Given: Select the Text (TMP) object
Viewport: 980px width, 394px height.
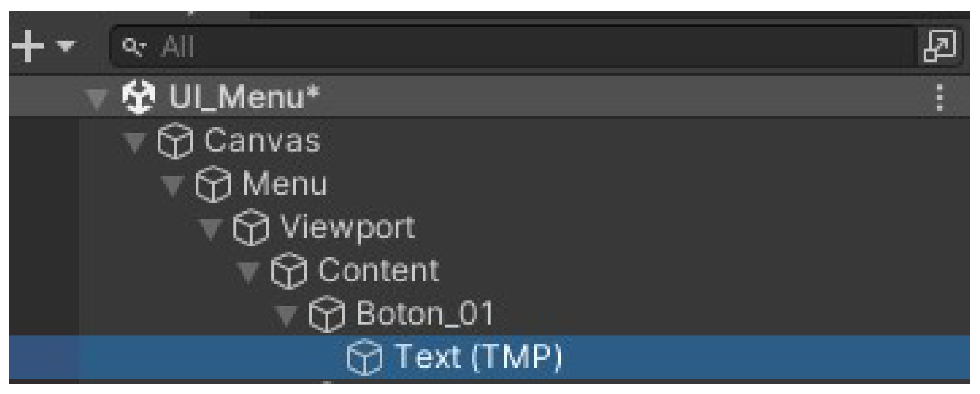Looking at the screenshot, I should click(478, 357).
